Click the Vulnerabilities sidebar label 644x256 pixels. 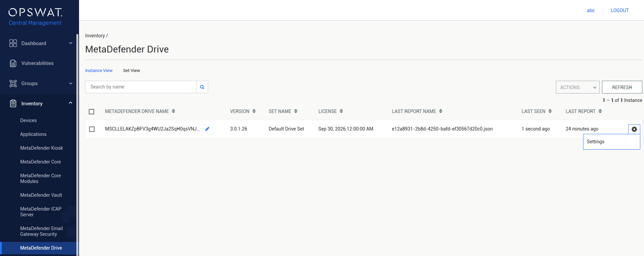click(37, 63)
